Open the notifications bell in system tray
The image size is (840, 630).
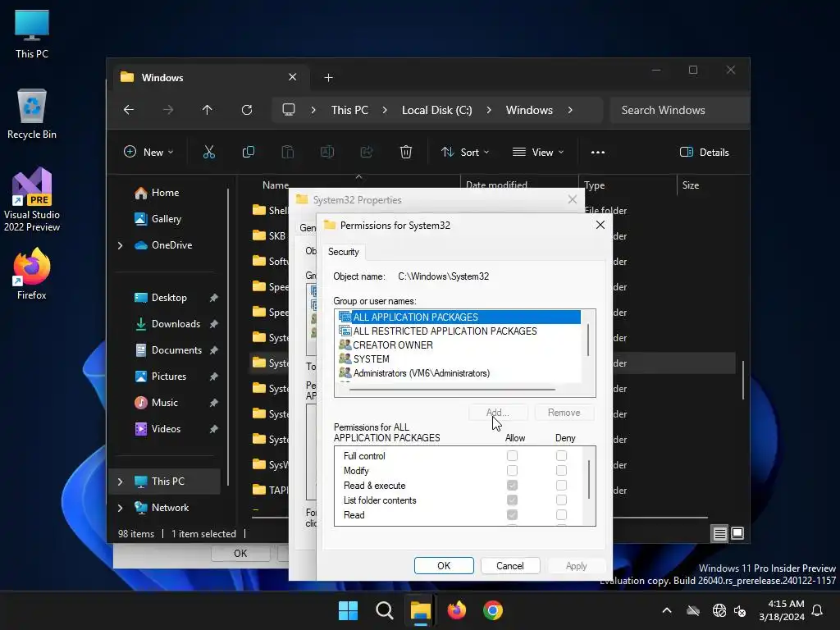pyautogui.click(x=818, y=610)
